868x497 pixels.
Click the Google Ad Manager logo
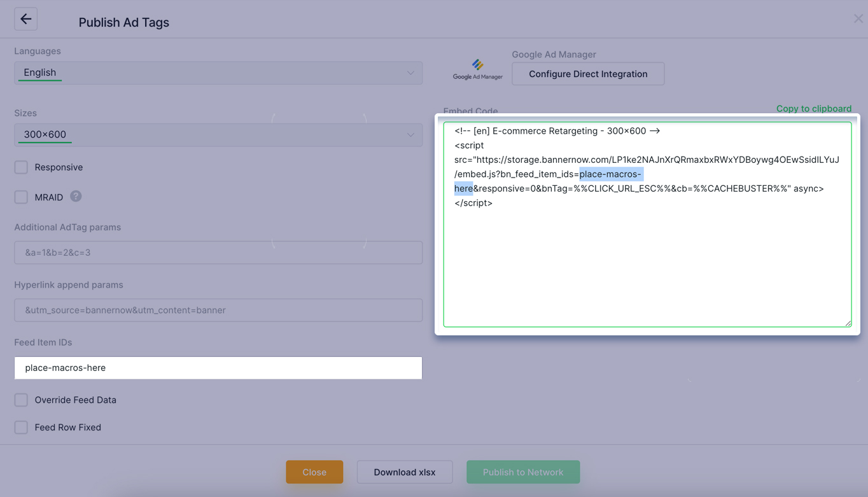(478, 69)
